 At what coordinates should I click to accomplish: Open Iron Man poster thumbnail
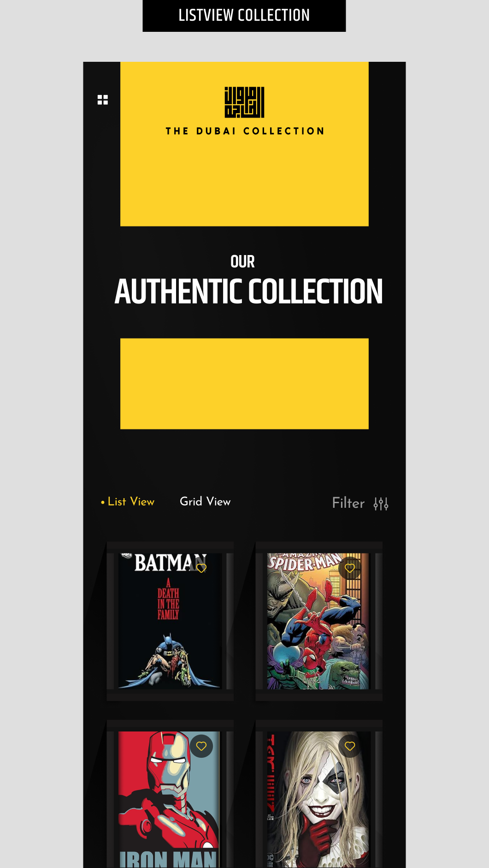(170, 799)
